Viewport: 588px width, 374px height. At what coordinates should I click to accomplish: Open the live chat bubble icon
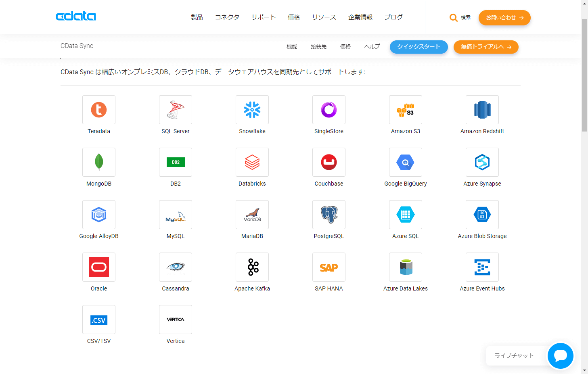561,356
